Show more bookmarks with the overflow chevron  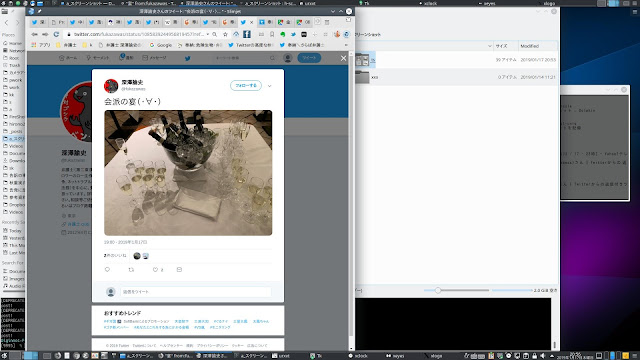346,45
